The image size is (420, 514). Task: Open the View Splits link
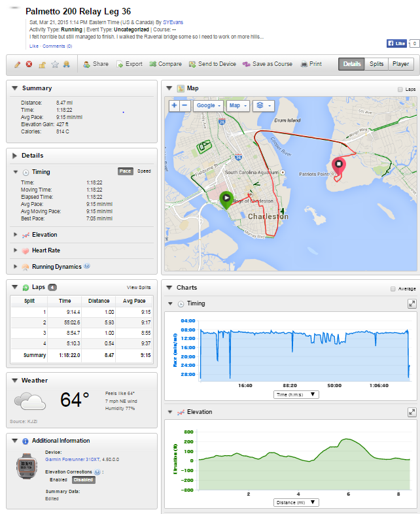pos(138,288)
